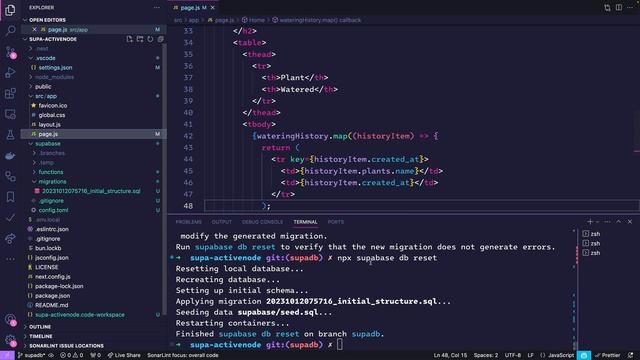Collapse the SUPA-ACTIVENODE root folder
The width and height of the screenshot is (640, 360).
(x=53, y=39)
